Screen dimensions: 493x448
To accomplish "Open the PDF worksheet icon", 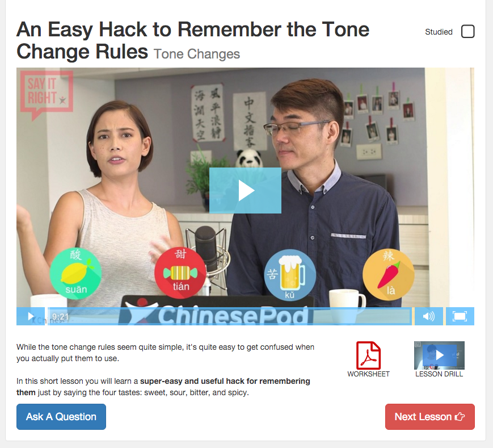I will click(x=368, y=355).
